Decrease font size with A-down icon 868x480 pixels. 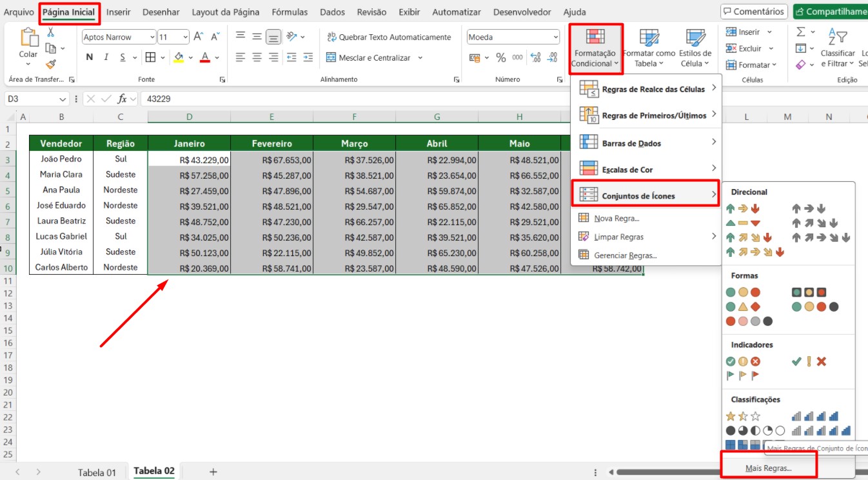[215, 37]
